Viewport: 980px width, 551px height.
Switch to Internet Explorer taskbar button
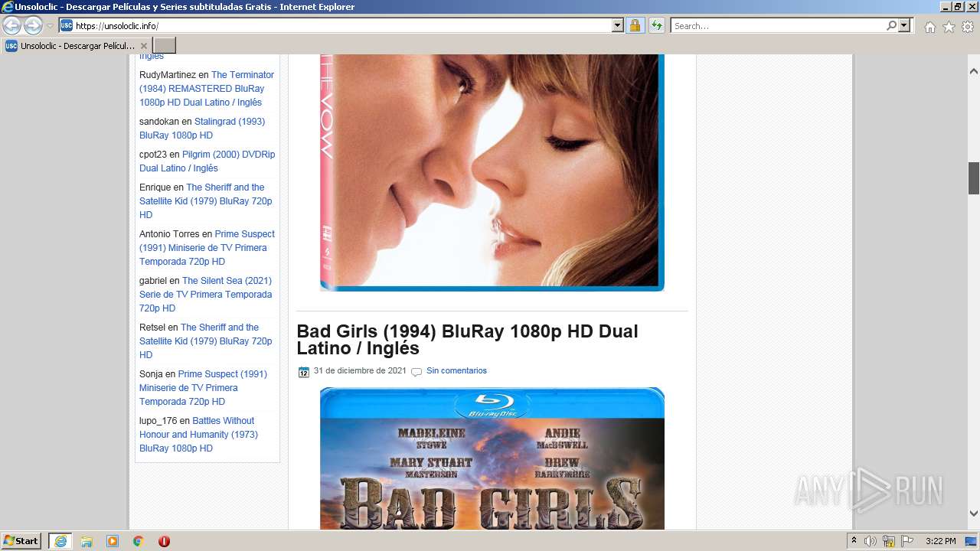(60, 541)
